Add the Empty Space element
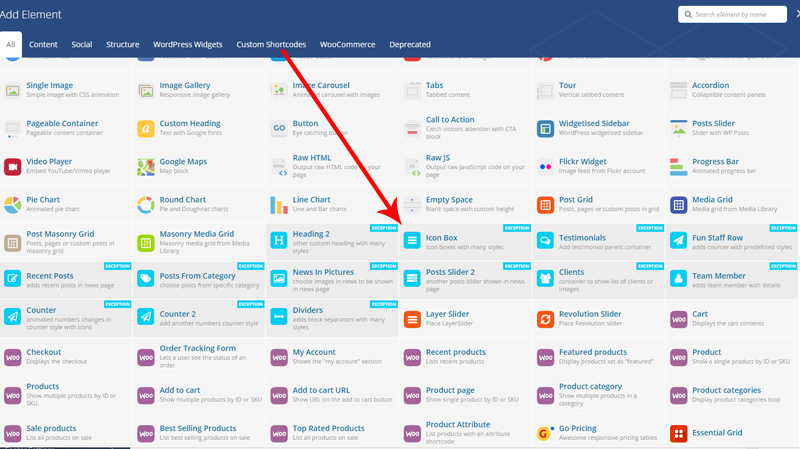Image resolution: width=800 pixels, height=449 pixels. [466, 205]
